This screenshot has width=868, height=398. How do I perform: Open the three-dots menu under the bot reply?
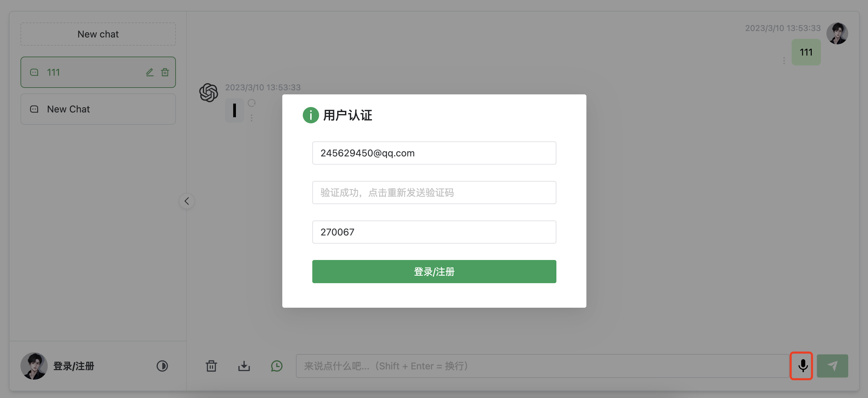click(x=252, y=118)
